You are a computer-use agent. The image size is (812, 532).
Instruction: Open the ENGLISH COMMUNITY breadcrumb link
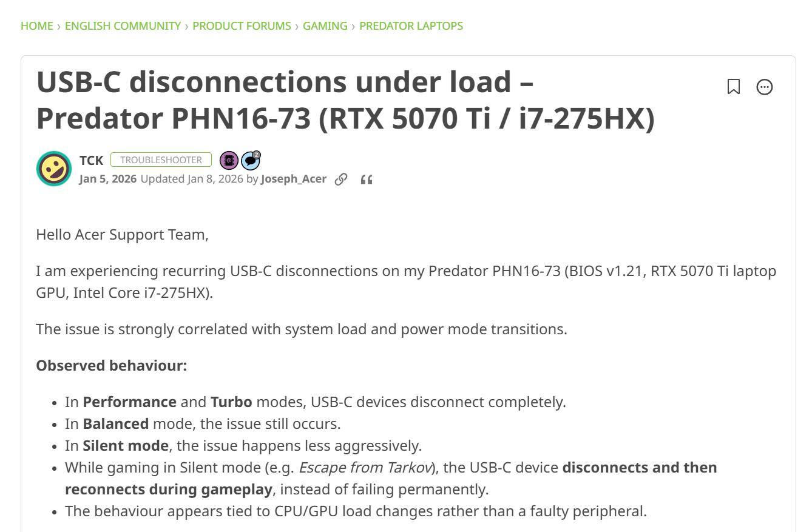123,25
